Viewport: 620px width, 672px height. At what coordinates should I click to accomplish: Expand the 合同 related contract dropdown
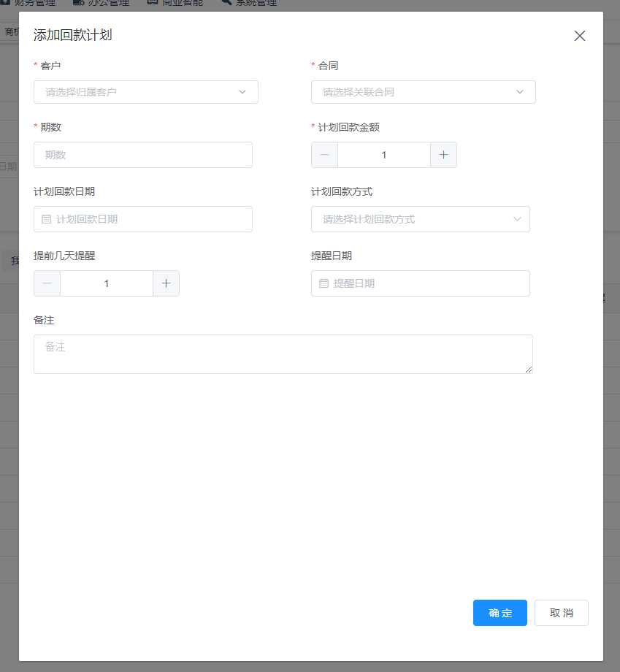point(423,92)
